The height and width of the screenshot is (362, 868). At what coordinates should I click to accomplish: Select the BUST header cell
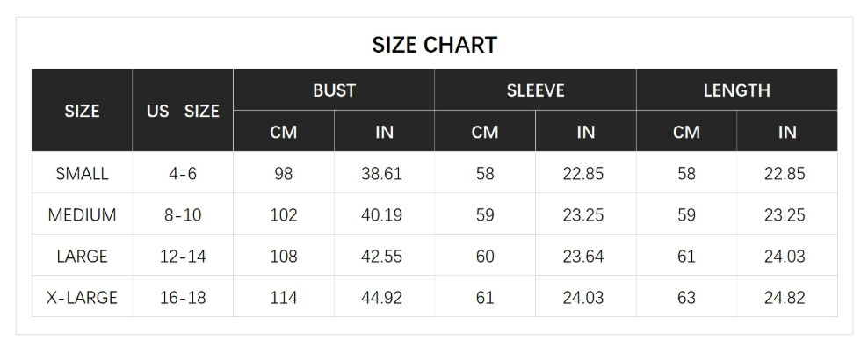point(334,90)
